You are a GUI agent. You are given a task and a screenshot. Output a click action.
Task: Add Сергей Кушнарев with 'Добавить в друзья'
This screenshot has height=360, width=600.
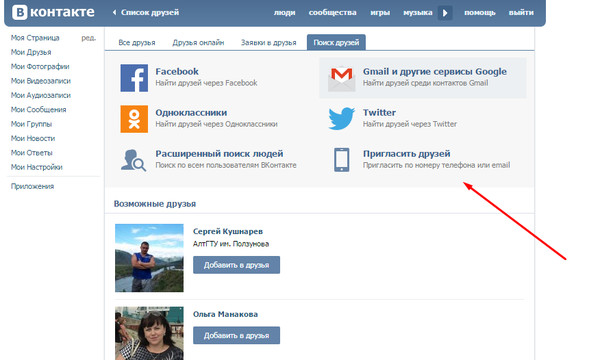pyautogui.click(x=236, y=265)
